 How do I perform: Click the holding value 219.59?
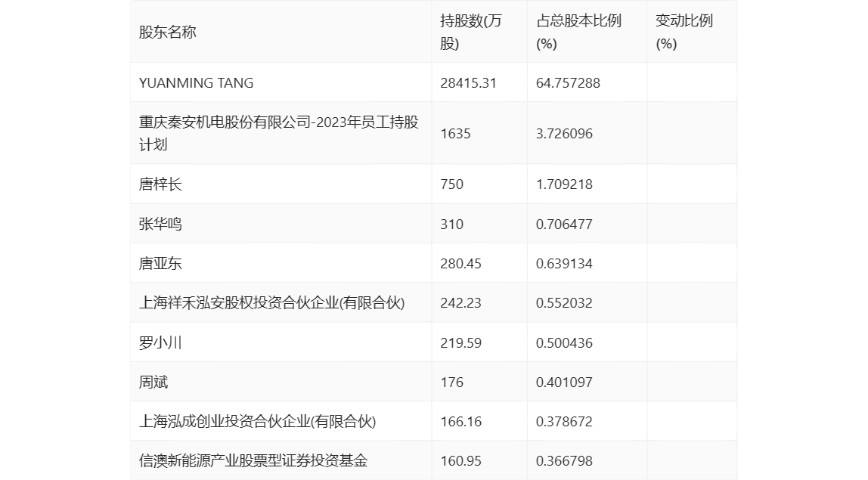point(460,342)
